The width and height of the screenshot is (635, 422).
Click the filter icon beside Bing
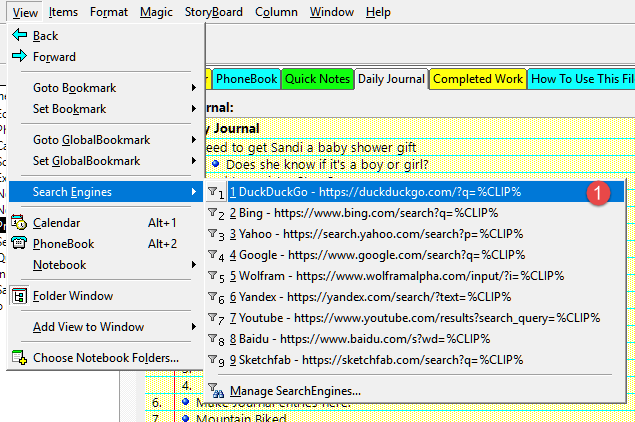pyautogui.click(x=215, y=213)
